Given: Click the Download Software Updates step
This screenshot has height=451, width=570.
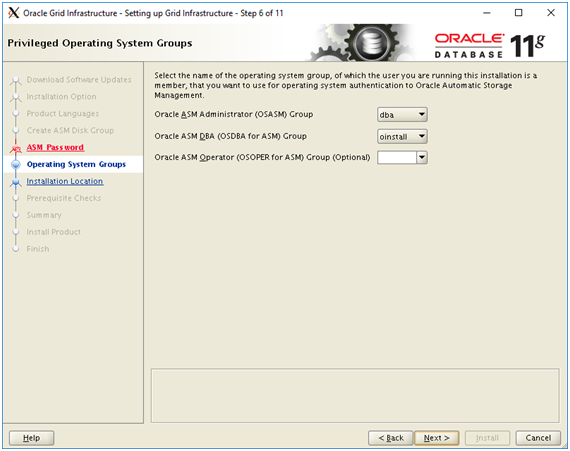Looking at the screenshot, I should (79, 80).
